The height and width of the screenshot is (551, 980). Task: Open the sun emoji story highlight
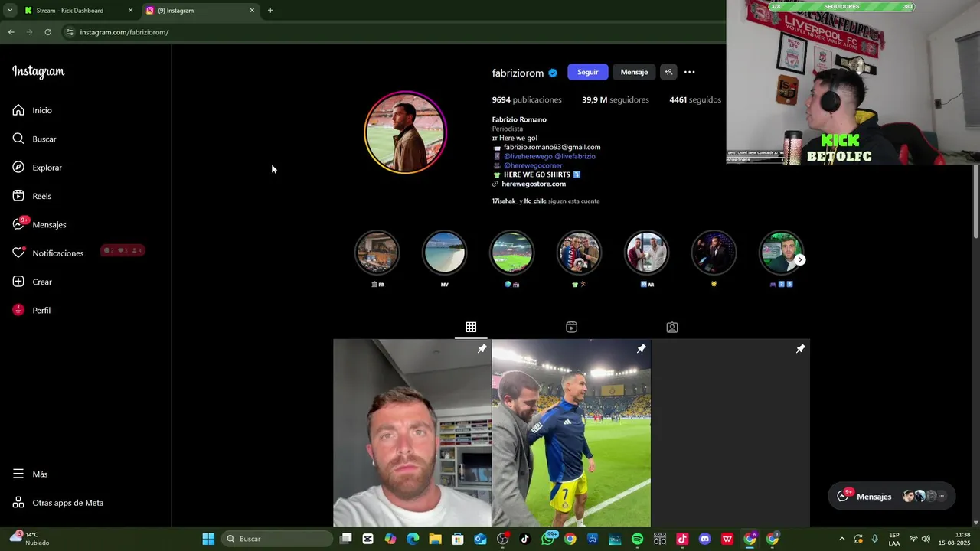tap(714, 253)
